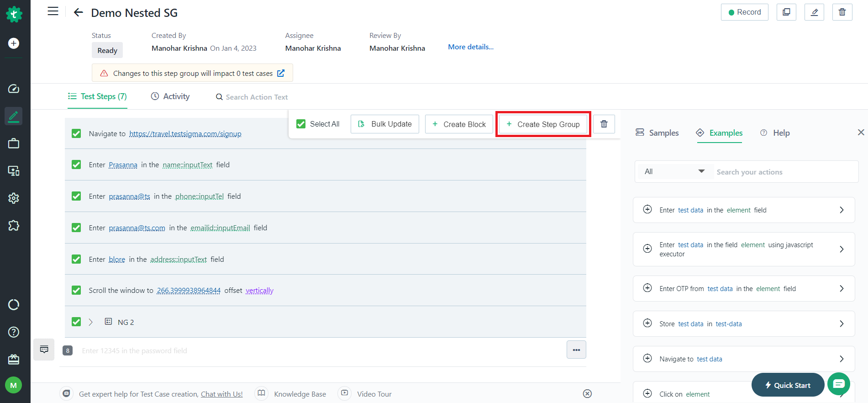Go back using the back arrow

pyautogui.click(x=79, y=12)
